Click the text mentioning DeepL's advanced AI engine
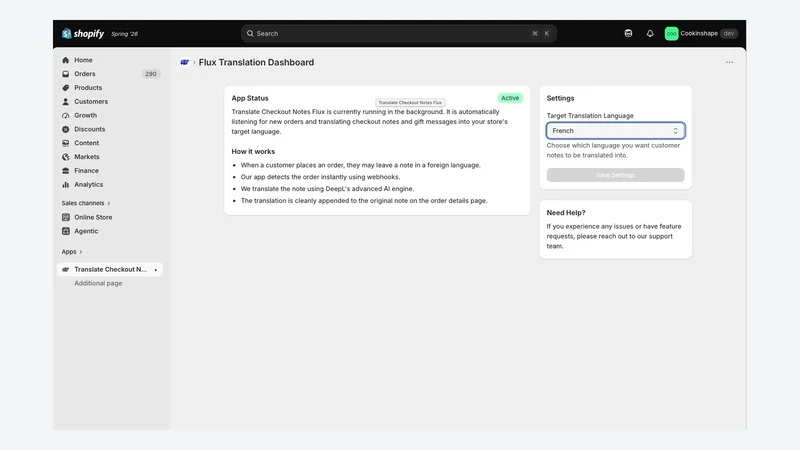This screenshot has width=800, height=450. (x=328, y=189)
